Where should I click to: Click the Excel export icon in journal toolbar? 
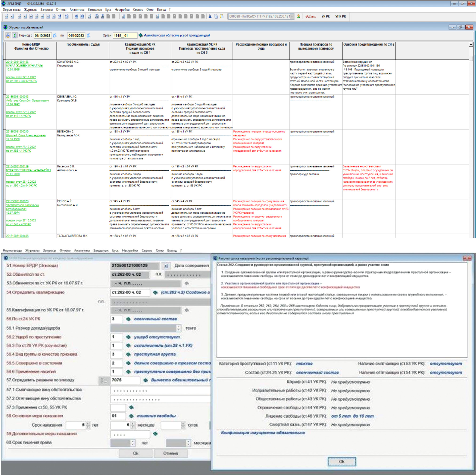[15, 35]
